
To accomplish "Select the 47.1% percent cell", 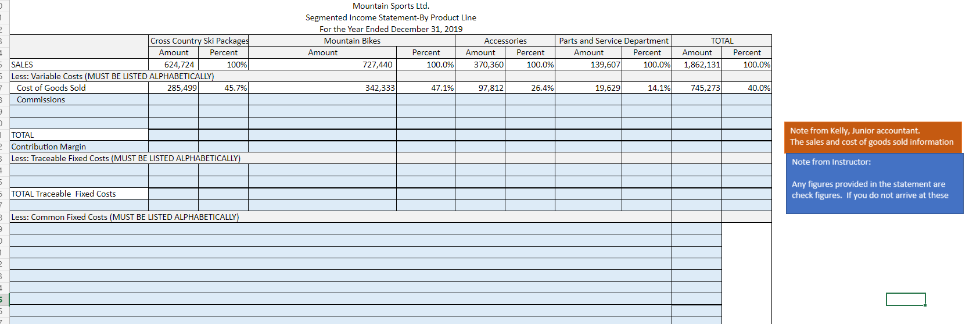I will (426, 88).
